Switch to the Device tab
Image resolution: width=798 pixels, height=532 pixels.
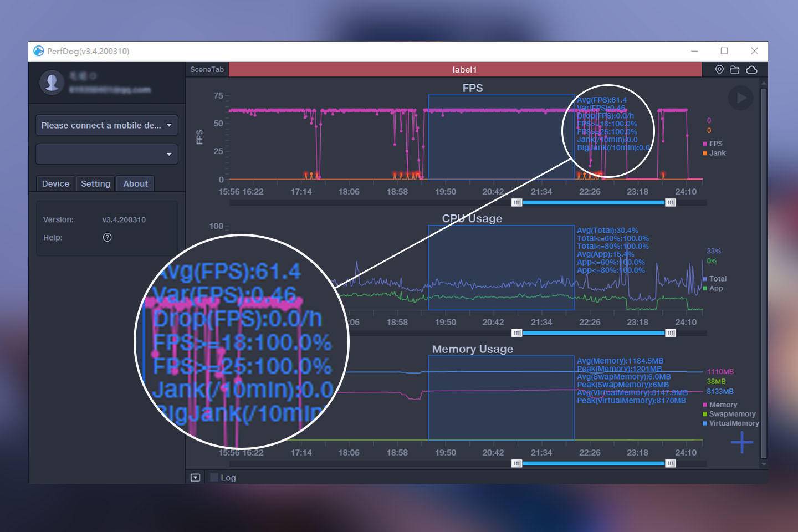tap(55, 184)
